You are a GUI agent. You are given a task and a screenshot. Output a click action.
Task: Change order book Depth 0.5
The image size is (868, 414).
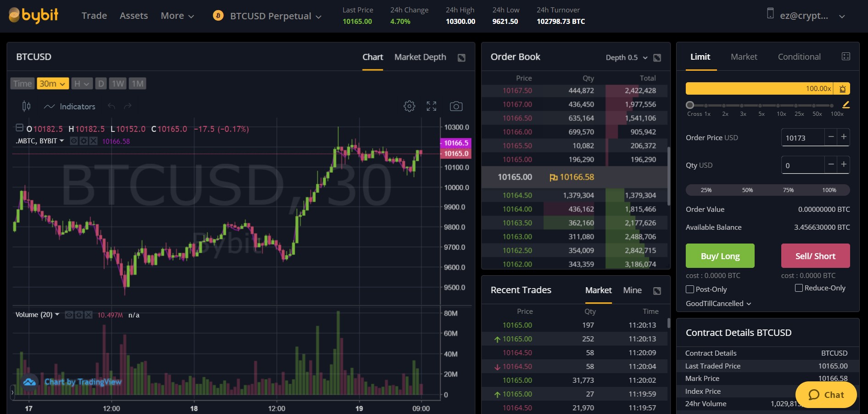(x=627, y=57)
